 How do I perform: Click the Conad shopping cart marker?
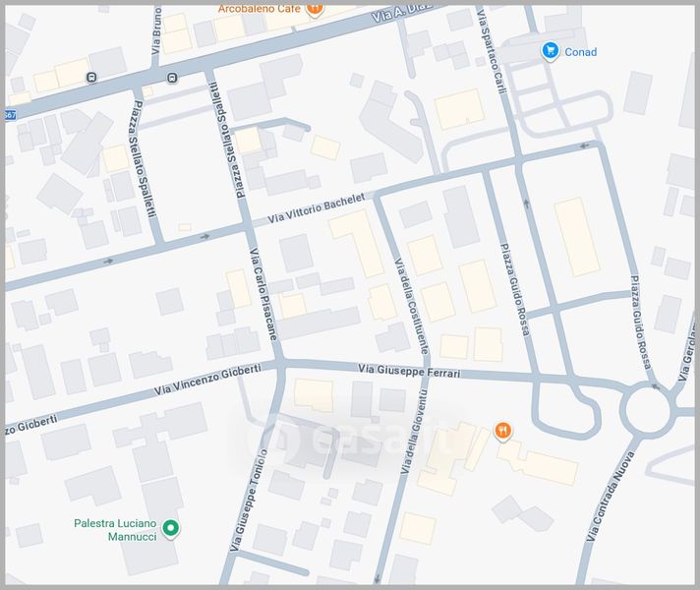pos(550,51)
